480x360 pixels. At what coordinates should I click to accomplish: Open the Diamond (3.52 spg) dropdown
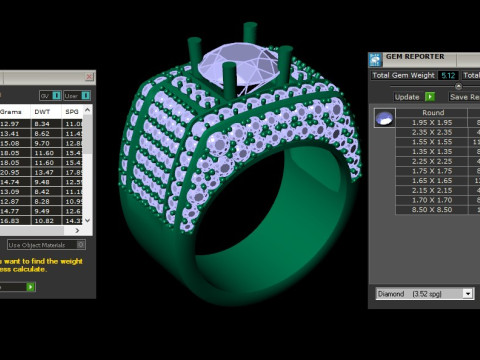468,294
